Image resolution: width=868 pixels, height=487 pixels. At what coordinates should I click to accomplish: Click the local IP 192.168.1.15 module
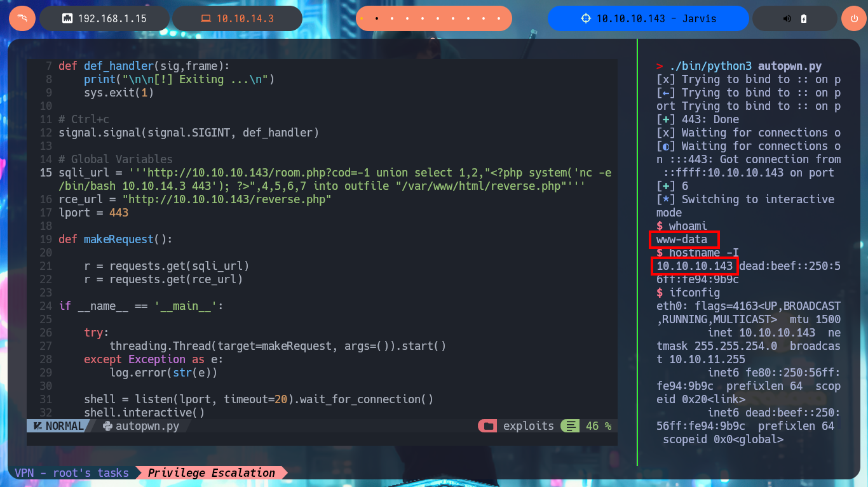coord(105,19)
